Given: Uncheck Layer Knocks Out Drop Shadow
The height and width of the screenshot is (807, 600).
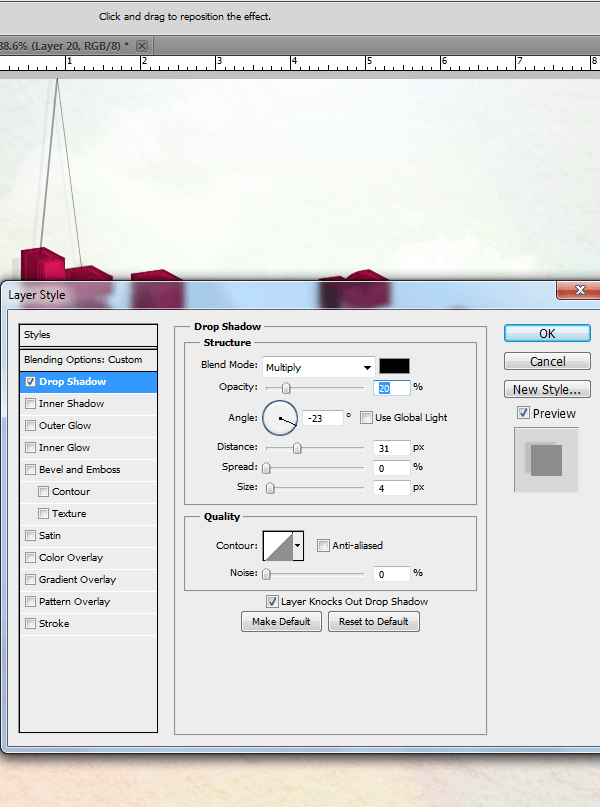Looking at the screenshot, I should (x=272, y=601).
